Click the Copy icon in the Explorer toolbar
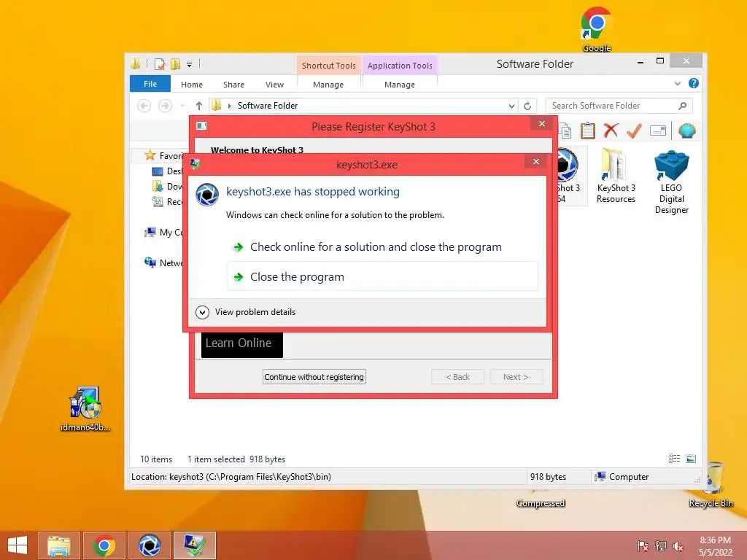Viewport: 747px width, 560px height. tap(565, 131)
